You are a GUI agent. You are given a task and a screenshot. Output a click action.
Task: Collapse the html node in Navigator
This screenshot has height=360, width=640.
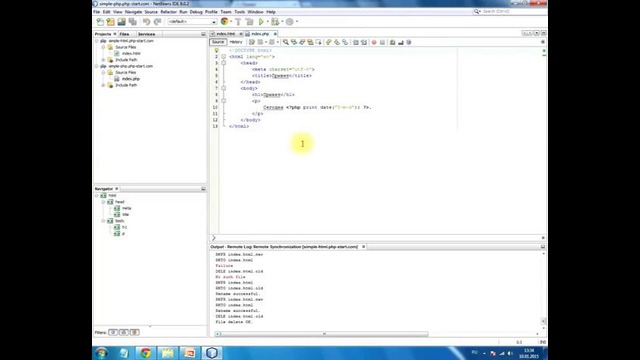pos(97,196)
